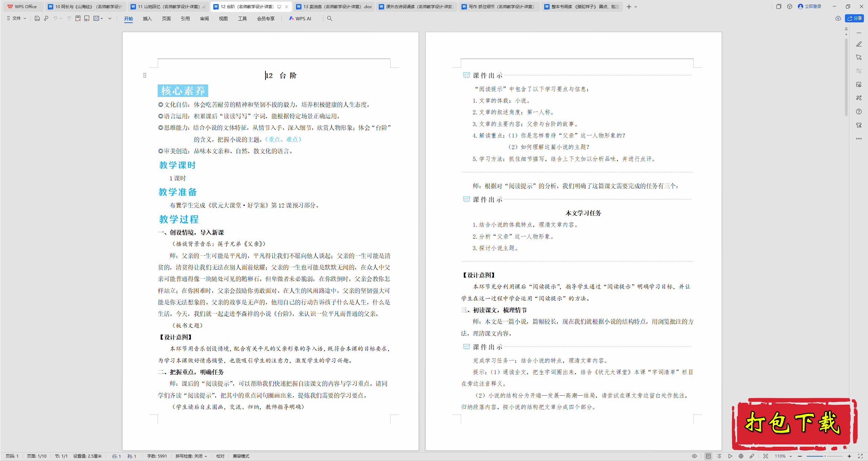Open the 文件 menu dropdown
Image resolution: width=868 pixels, height=461 pixels.
(x=16, y=18)
